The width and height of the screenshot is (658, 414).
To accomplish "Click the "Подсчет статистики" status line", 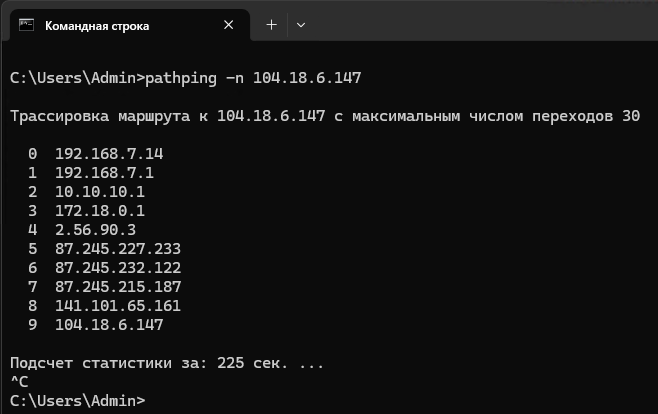I will 166,363.
